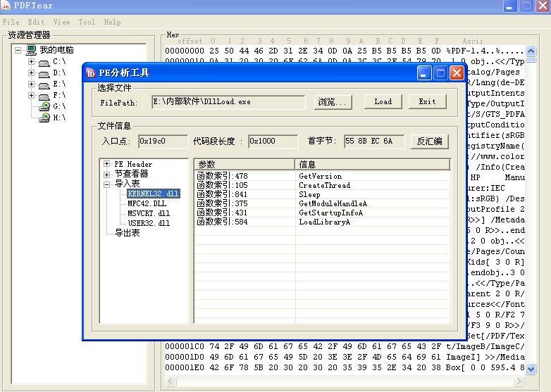The width and height of the screenshot is (551, 392).
Task: Select MFC42.DLL in import table
Action: 149,203
